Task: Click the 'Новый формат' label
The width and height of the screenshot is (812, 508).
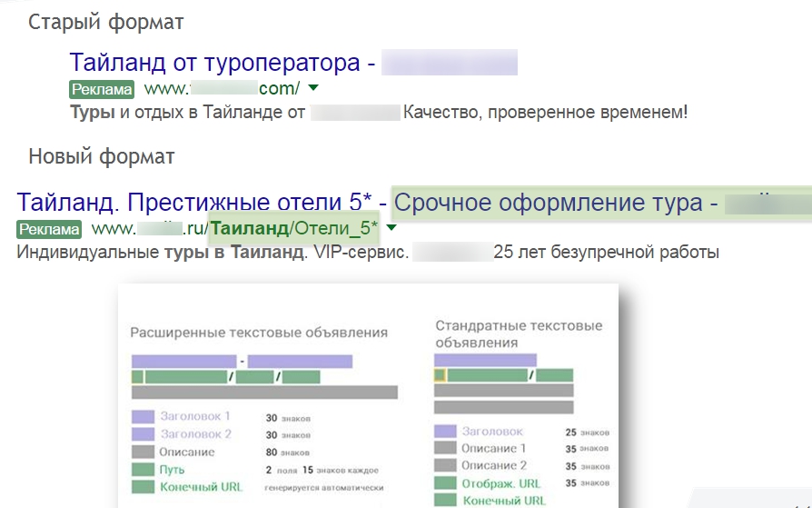Action: pyautogui.click(x=102, y=156)
